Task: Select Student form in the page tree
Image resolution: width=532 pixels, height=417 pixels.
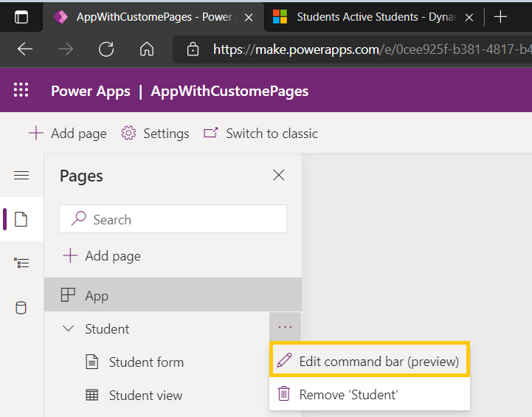Action: click(146, 362)
